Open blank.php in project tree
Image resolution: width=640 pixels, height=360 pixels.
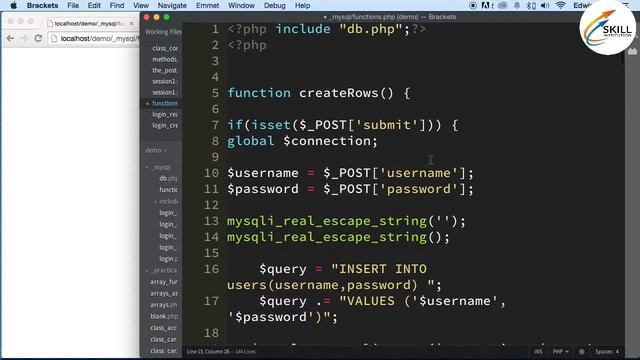(164, 316)
